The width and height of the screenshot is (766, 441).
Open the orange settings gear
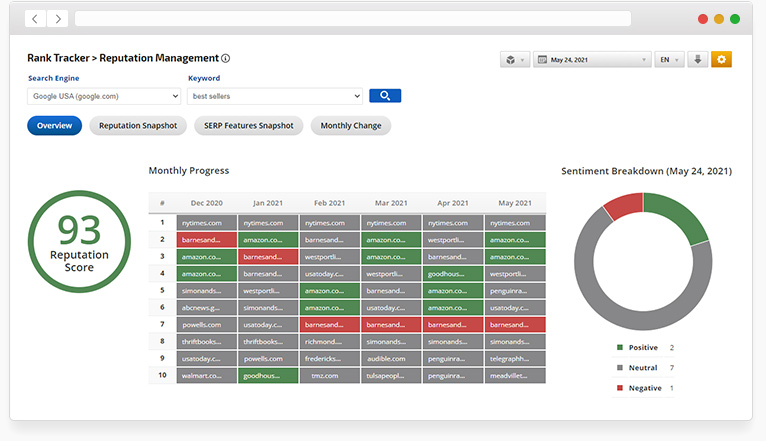[721, 60]
